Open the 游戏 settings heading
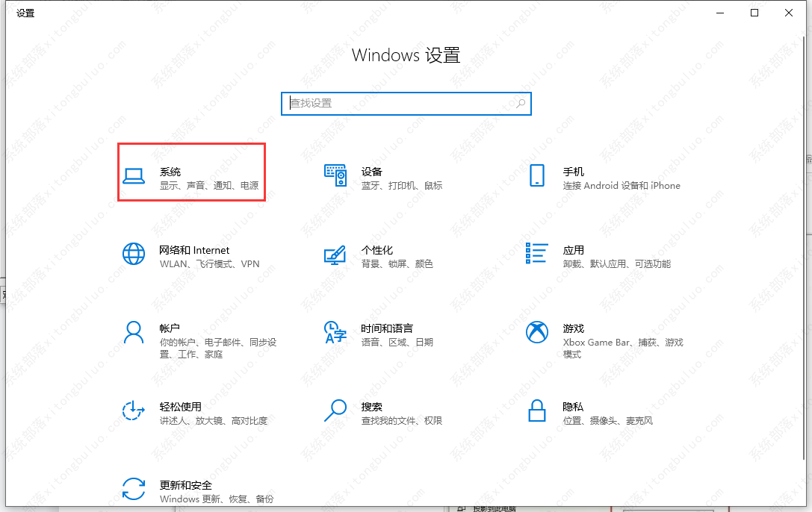This screenshot has width=812, height=512. tap(573, 328)
